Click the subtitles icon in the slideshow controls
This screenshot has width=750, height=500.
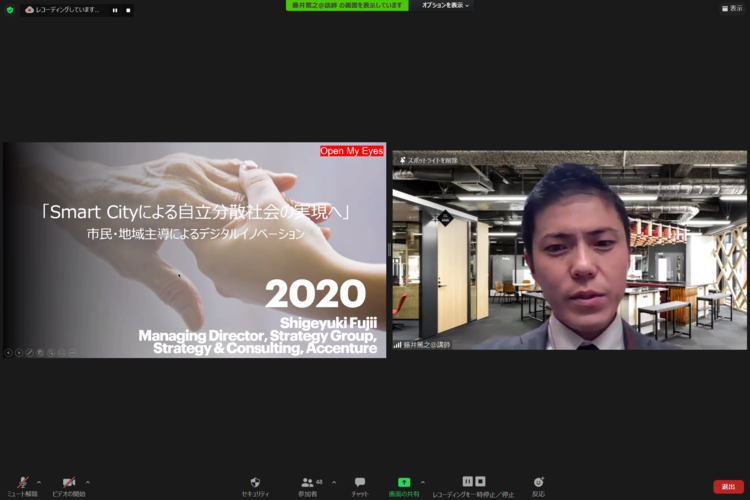[62, 353]
